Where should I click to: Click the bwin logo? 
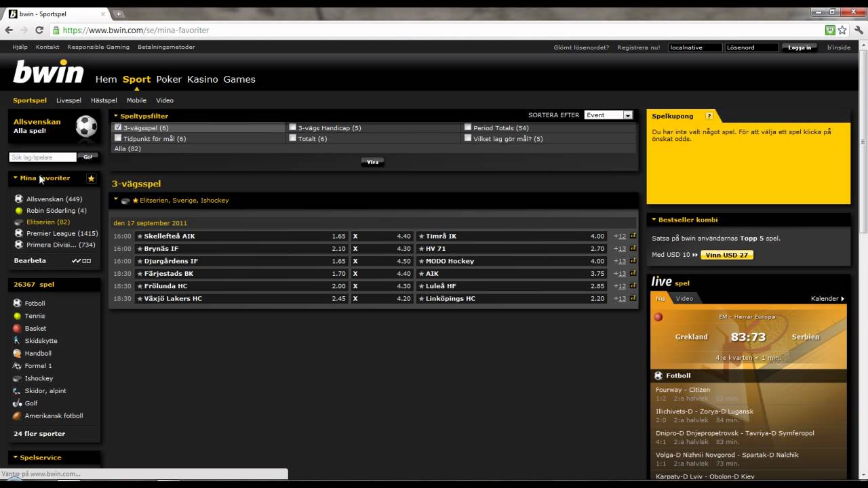[48, 73]
